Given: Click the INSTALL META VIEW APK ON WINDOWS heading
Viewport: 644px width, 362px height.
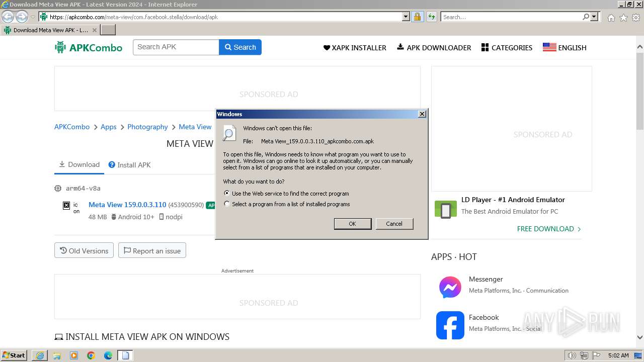Looking at the screenshot, I should (x=142, y=337).
